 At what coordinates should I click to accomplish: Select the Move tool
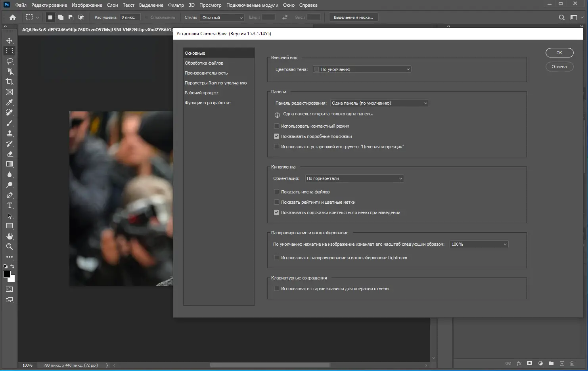click(10, 40)
